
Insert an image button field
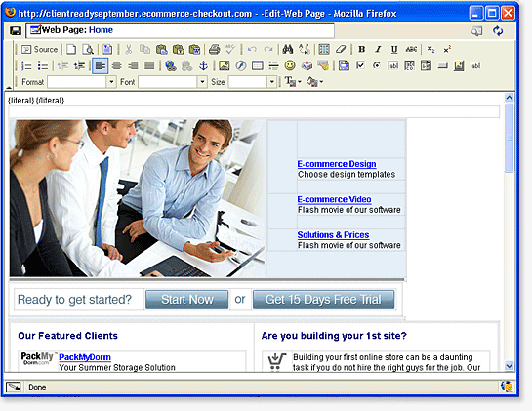[x=459, y=65]
